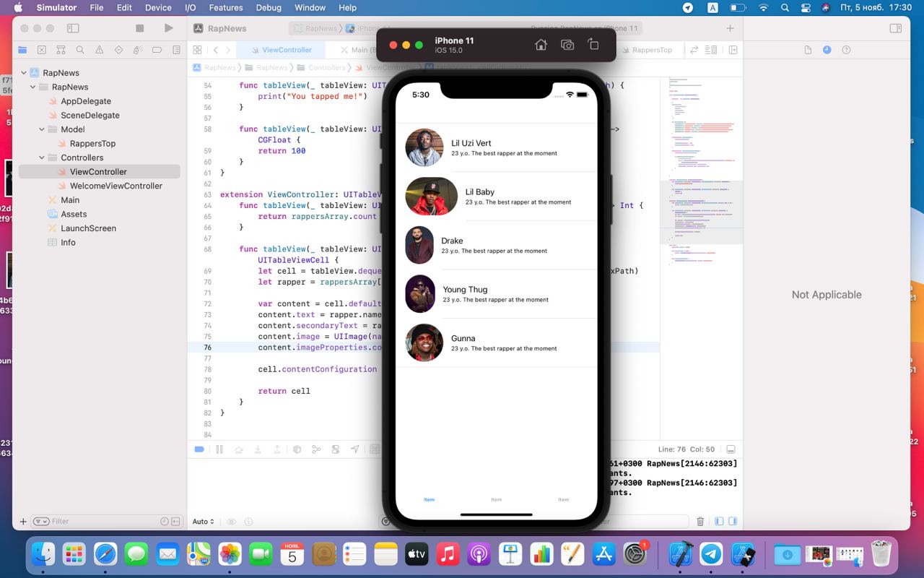Go back in editor history

[x=216, y=50]
